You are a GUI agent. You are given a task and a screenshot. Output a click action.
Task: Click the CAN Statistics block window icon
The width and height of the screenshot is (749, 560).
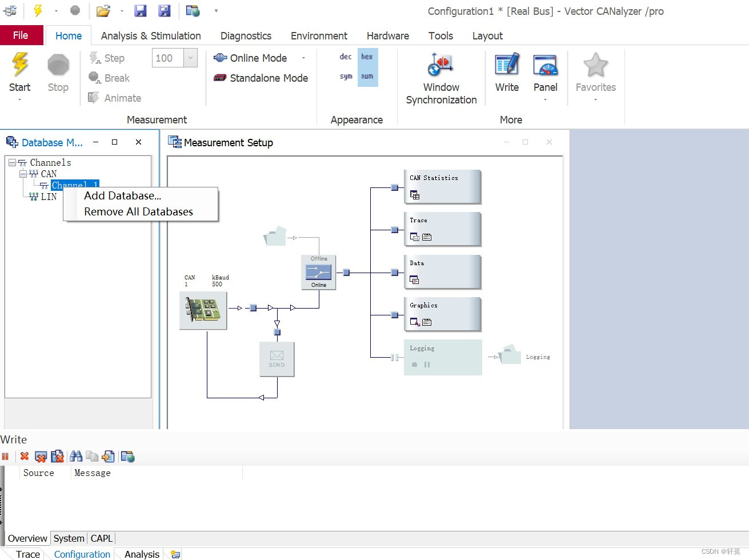point(415,195)
